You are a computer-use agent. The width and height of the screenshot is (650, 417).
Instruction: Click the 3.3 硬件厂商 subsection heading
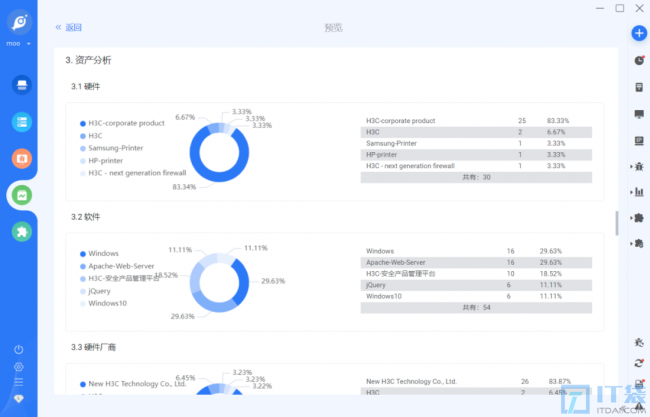click(x=93, y=347)
